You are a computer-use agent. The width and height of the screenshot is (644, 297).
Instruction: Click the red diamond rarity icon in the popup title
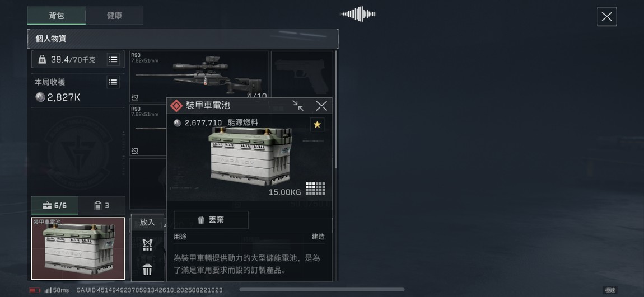coord(176,106)
